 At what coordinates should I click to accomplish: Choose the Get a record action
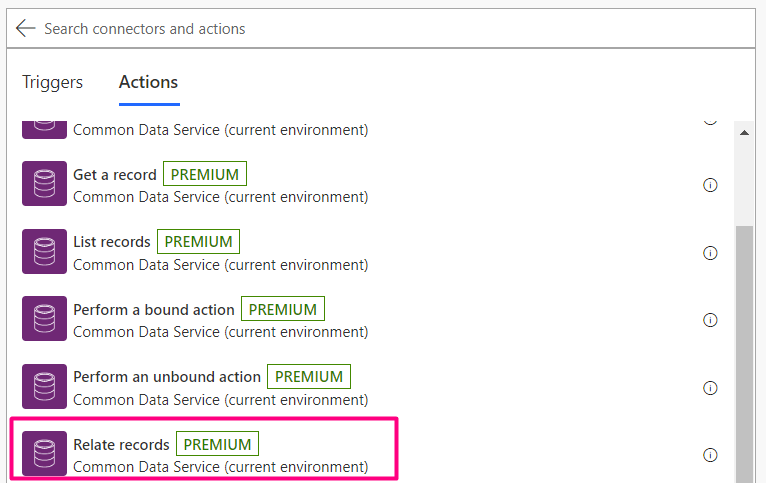pos(115,175)
